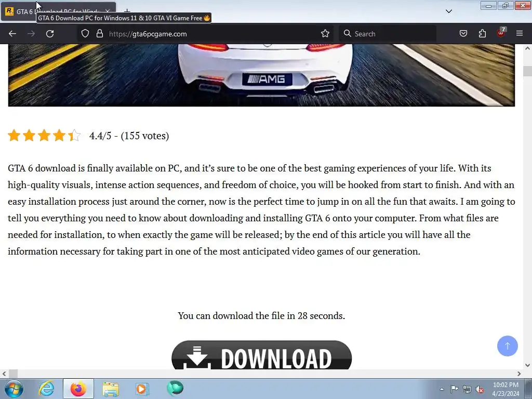Click the muted volume tray icon

click(480, 389)
